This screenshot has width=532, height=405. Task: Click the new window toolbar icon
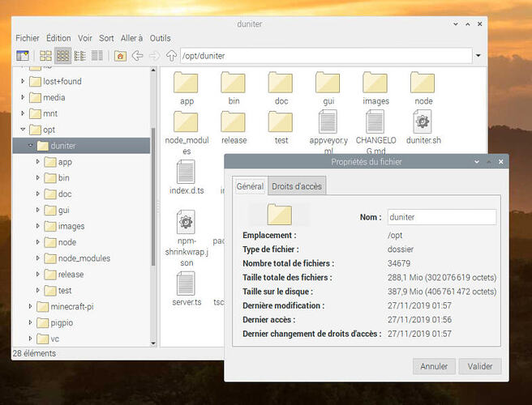click(x=23, y=56)
